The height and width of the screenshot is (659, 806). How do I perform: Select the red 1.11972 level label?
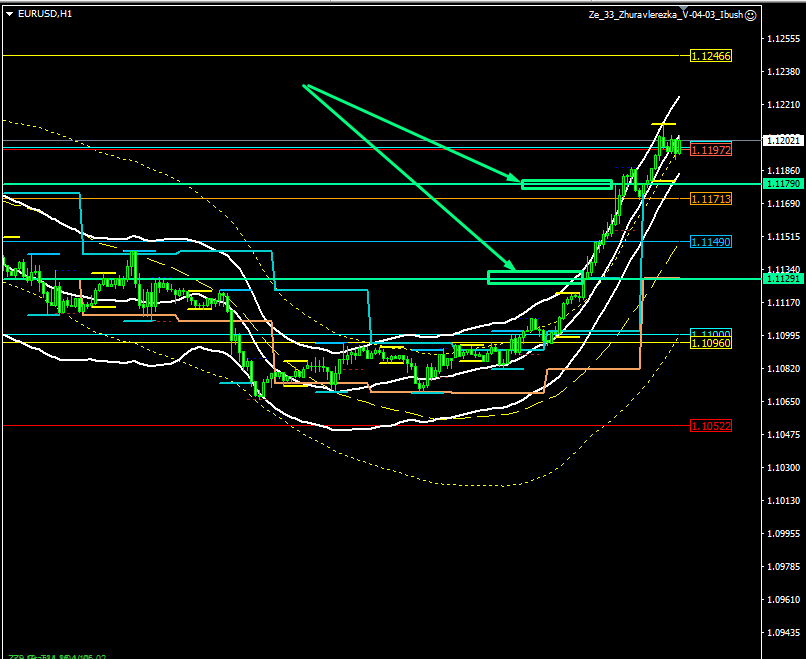(x=710, y=150)
